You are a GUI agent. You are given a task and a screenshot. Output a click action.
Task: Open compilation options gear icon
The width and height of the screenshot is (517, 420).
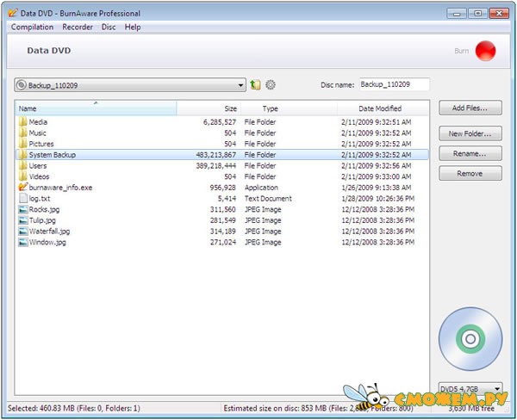(x=271, y=85)
